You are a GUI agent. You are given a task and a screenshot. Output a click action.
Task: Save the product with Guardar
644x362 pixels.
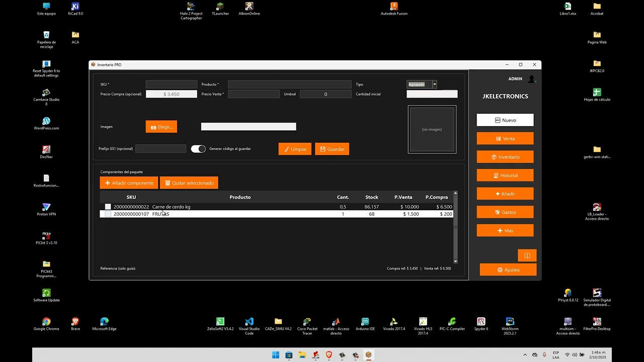point(332,149)
